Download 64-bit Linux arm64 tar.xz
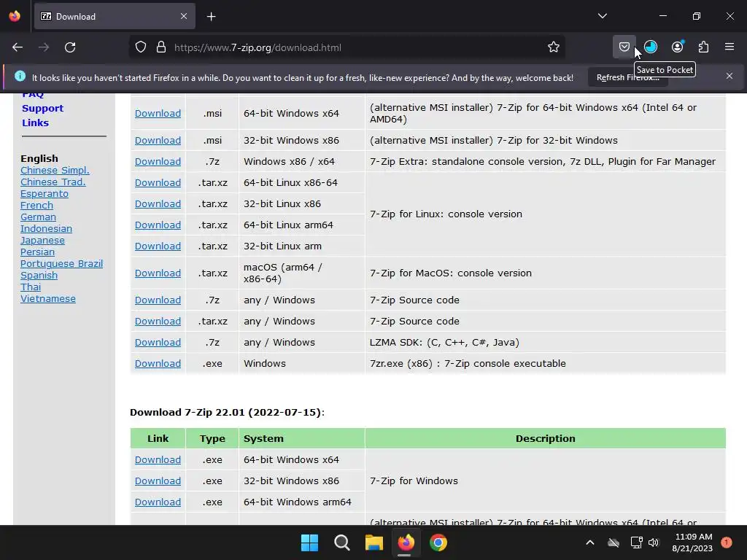Viewport: 747px width, 560px height. 158,225
